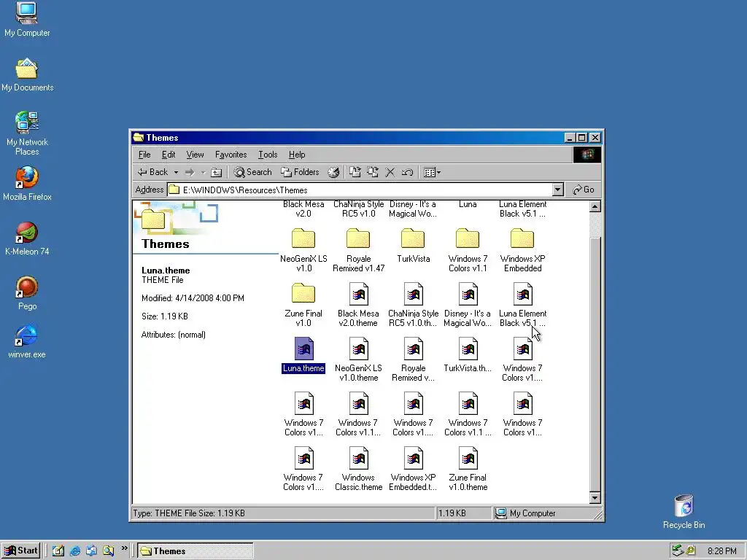Viewport: 747px width, 560px height.
Task: Select the Disney - It's a Magical theme file
Action: click(468, 306)
